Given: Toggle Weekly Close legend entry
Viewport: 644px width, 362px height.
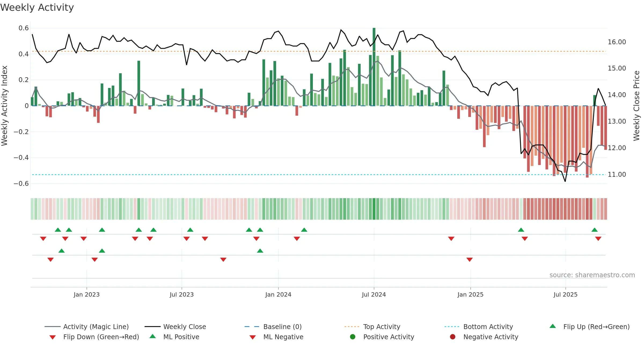Looking at the screenshot, I should (x=175, y=327).
